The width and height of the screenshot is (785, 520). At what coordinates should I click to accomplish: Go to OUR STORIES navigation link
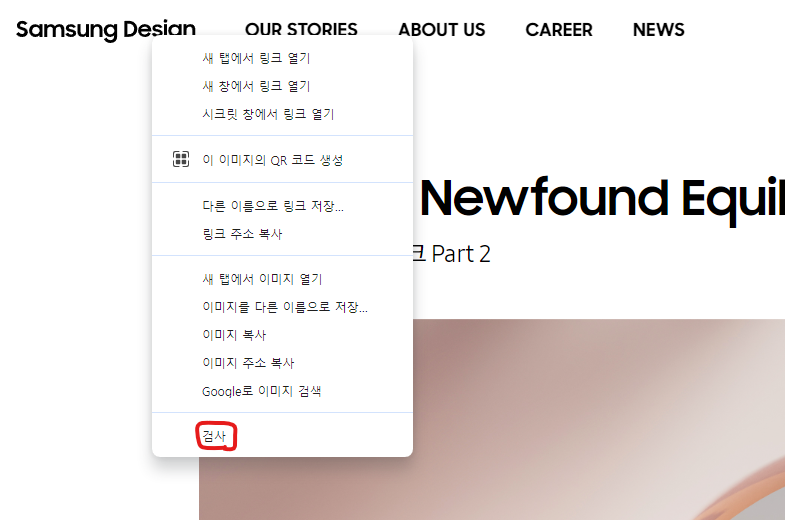click(301, 30)
